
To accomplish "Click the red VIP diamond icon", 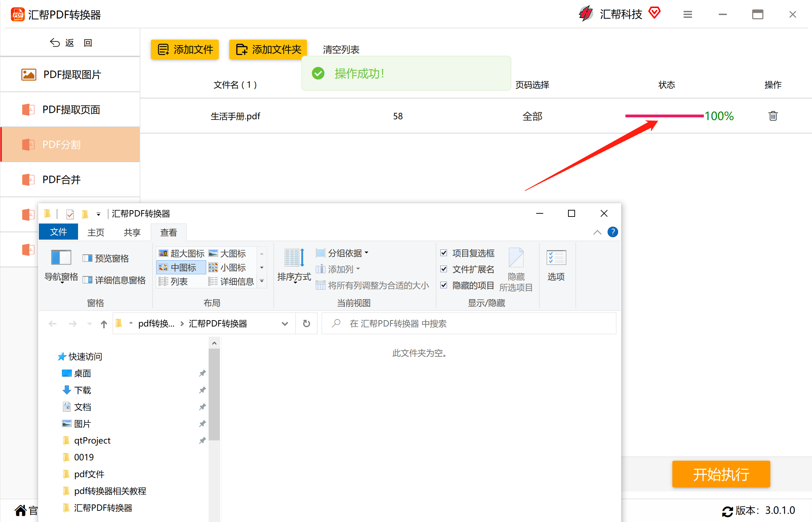I will point(654,13).
